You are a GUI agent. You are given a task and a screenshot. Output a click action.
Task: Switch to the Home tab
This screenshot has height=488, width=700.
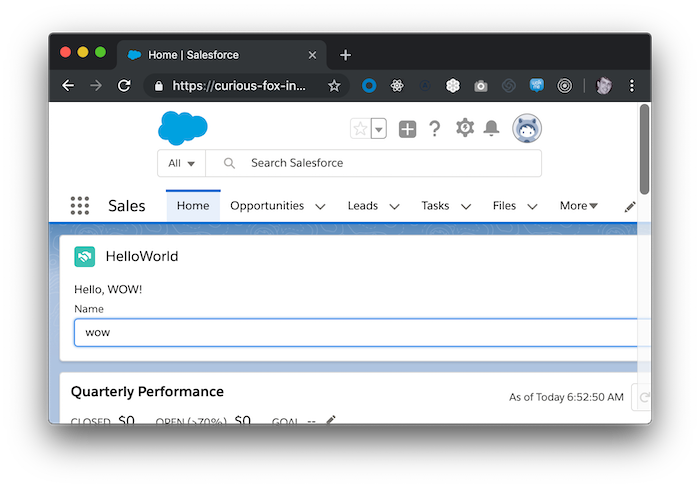(193, 206)
